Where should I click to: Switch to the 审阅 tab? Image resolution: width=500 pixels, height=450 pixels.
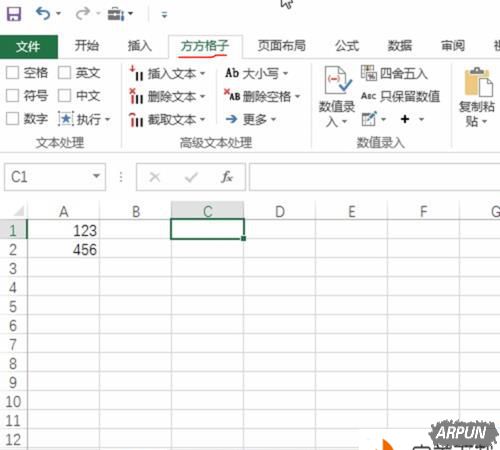tap(453, 46)
